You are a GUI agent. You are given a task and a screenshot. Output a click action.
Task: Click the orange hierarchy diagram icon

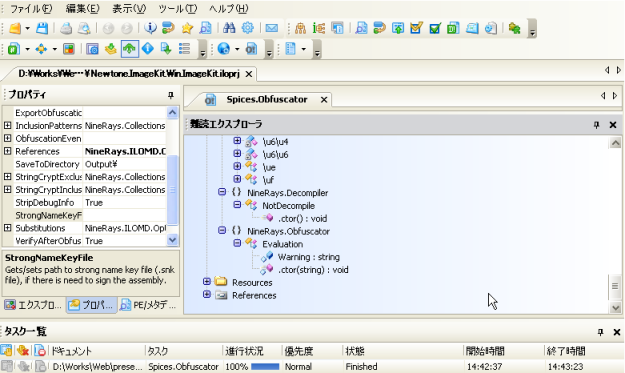pyautogui.click(x=300, y=28)
